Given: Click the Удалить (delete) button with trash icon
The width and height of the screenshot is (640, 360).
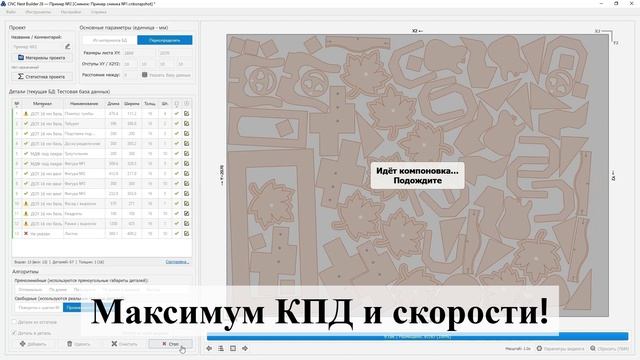Looking at the screenshot, I should pyautogui.click(x=78, y=344).
